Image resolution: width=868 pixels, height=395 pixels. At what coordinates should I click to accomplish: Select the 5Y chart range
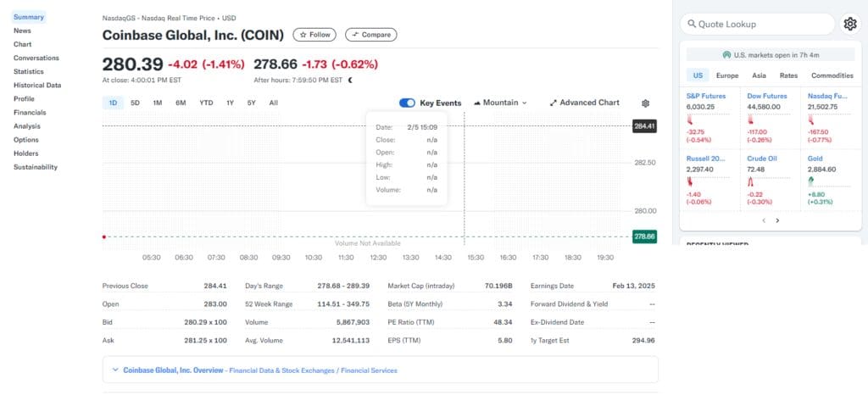(251, 103)
